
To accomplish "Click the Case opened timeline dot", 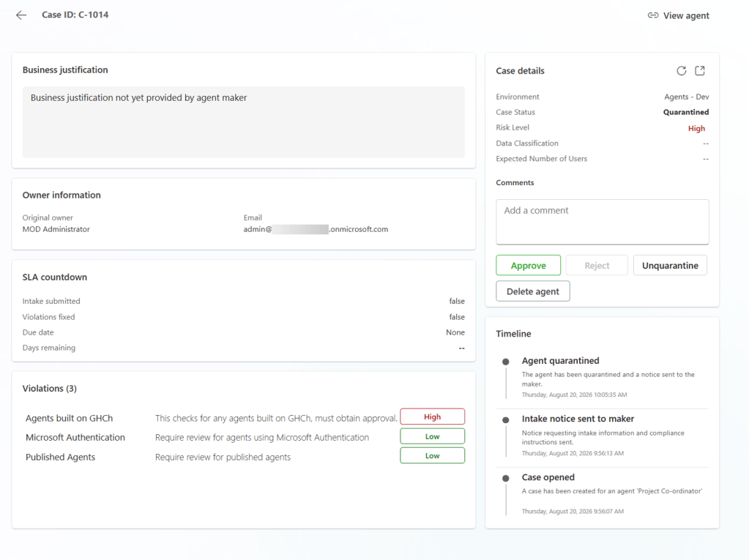I will (505, 478).
